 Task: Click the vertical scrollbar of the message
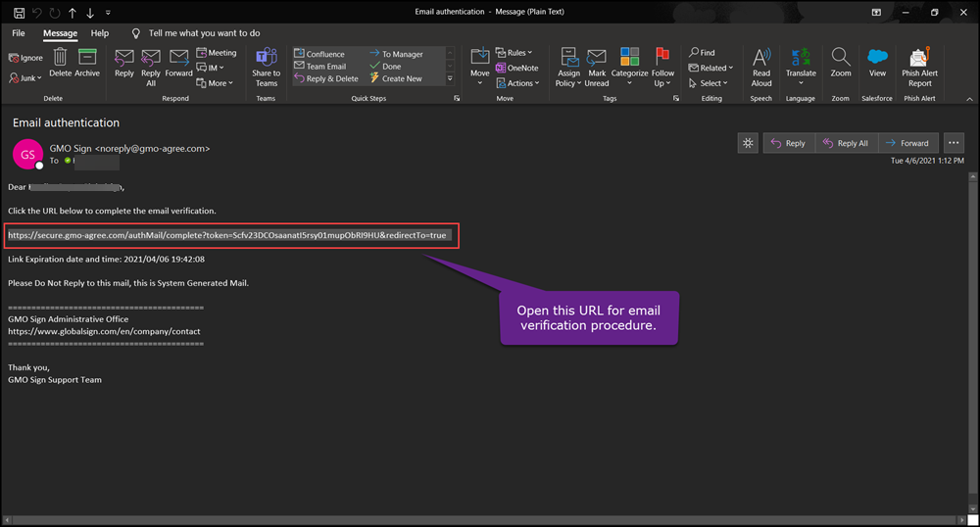point(972,344)
